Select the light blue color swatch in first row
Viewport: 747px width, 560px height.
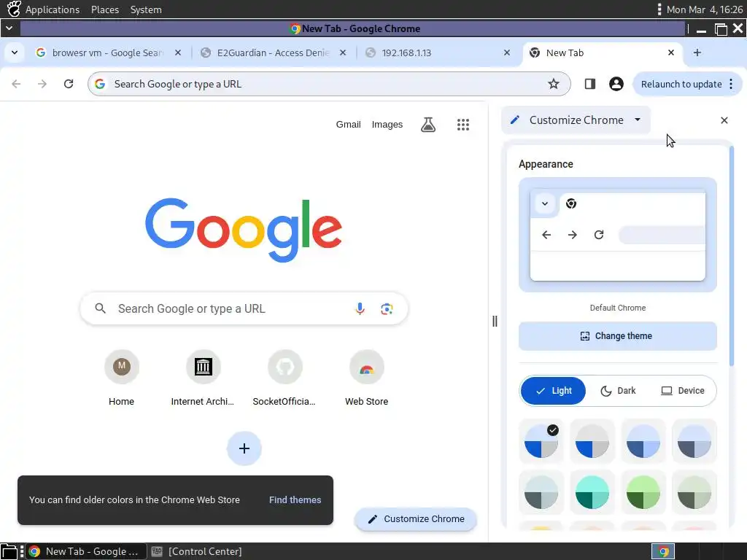(643, 441)
